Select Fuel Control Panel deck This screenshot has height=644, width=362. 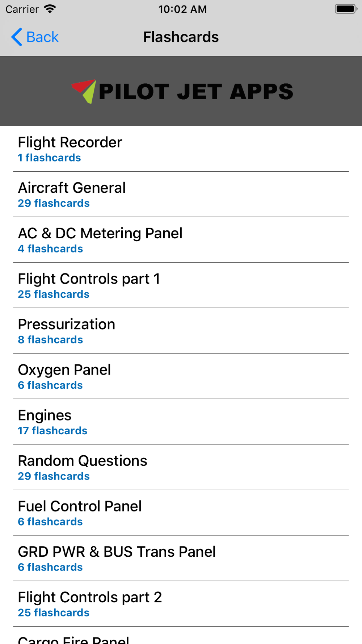[x=181, y=513]
